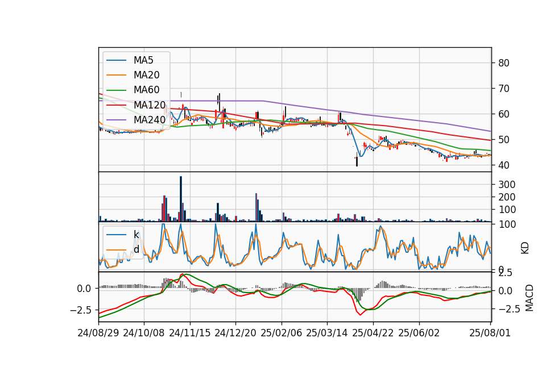
Task: Click the MA120 legend label
Action: [x=150, y=105]
